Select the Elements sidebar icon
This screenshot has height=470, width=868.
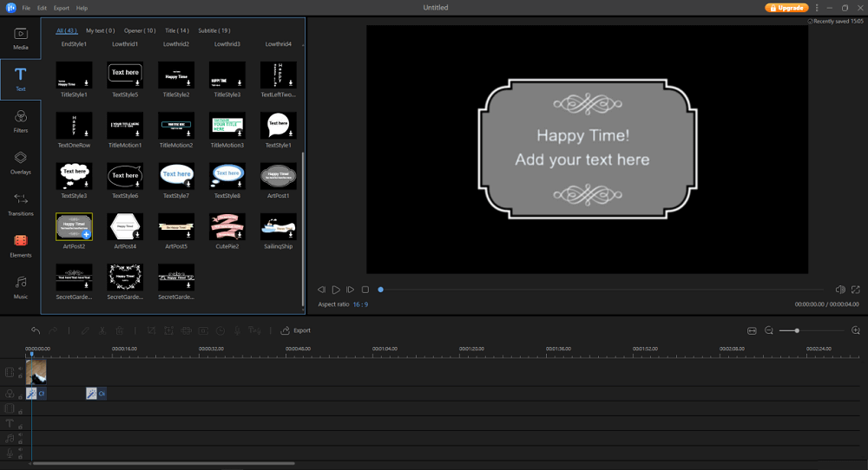(21, 245)
